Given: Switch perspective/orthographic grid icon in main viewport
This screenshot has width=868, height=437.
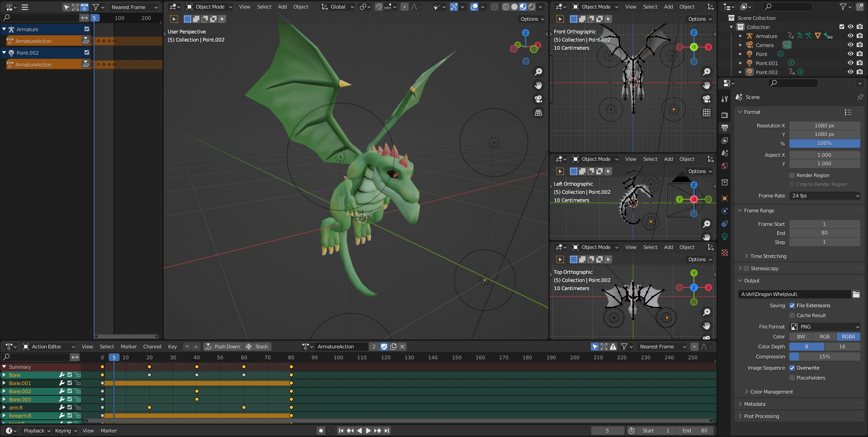Looking at the screenshot, I should click(538, 113).
